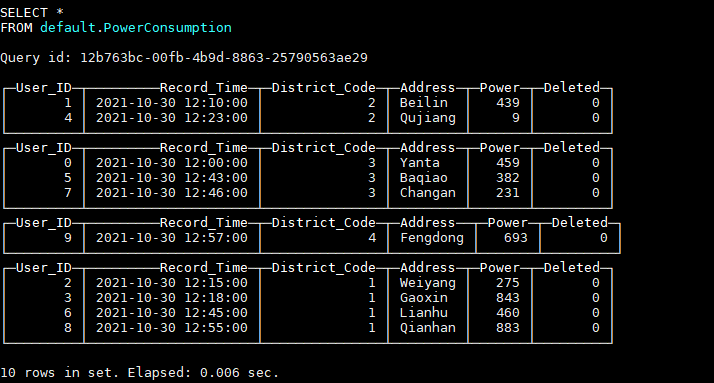Click the power value 231
This screenshot has width=714, height=383.
(508, 193)
